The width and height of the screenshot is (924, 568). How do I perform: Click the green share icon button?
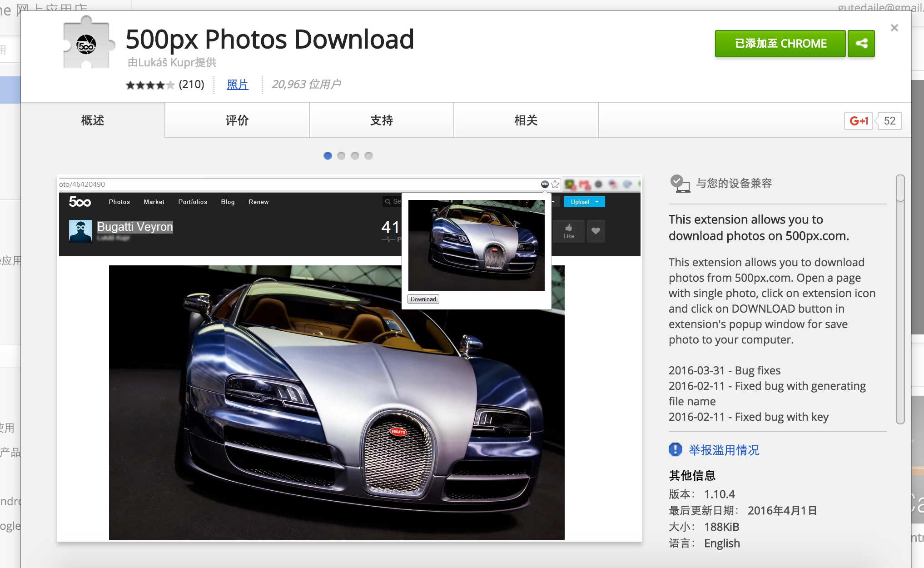[x=861, y=44]
